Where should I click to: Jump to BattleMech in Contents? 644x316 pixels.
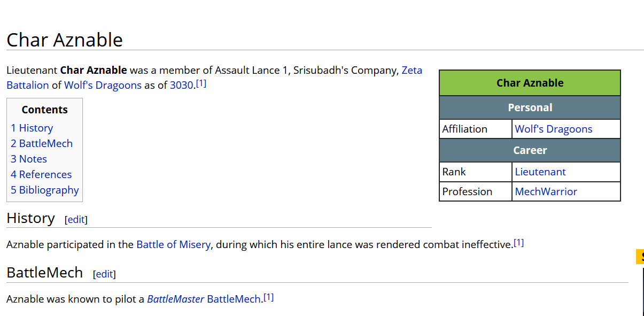[x=42, y=143]
